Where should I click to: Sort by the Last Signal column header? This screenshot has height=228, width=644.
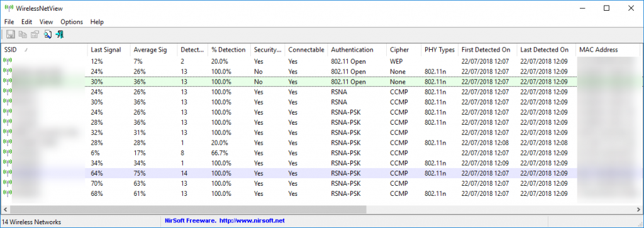pyautogui.click(x=109, y=50)
